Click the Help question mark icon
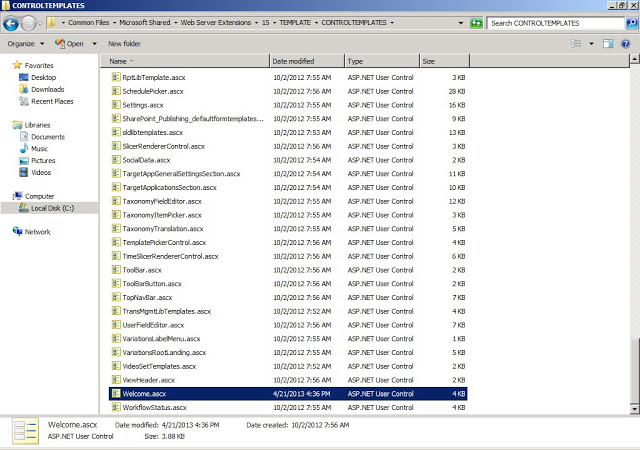Screen dimensions: 640x450 click(x=627, y=44)
